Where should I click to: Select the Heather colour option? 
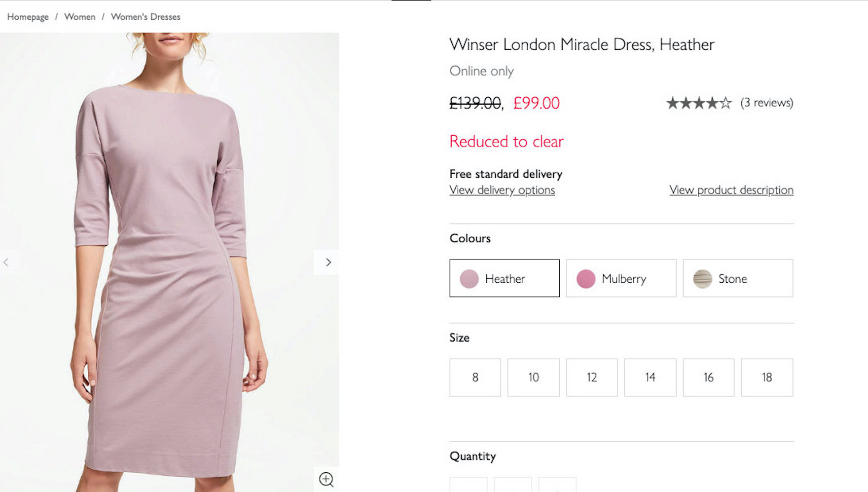tap(504, 278)
